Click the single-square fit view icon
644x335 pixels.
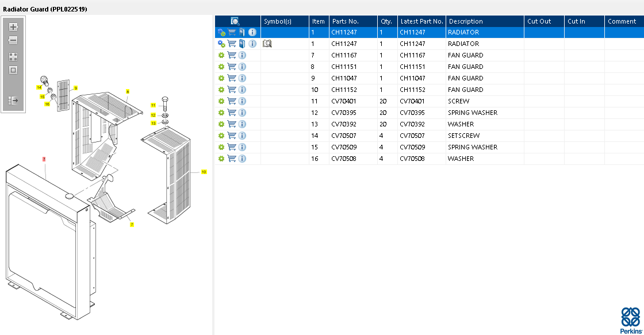tap(13, 70)
